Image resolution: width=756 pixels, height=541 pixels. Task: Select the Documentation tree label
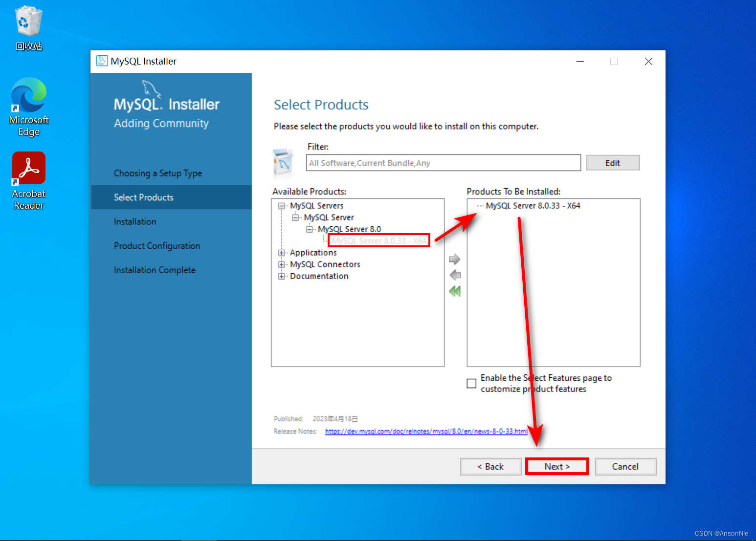[319, 276]
